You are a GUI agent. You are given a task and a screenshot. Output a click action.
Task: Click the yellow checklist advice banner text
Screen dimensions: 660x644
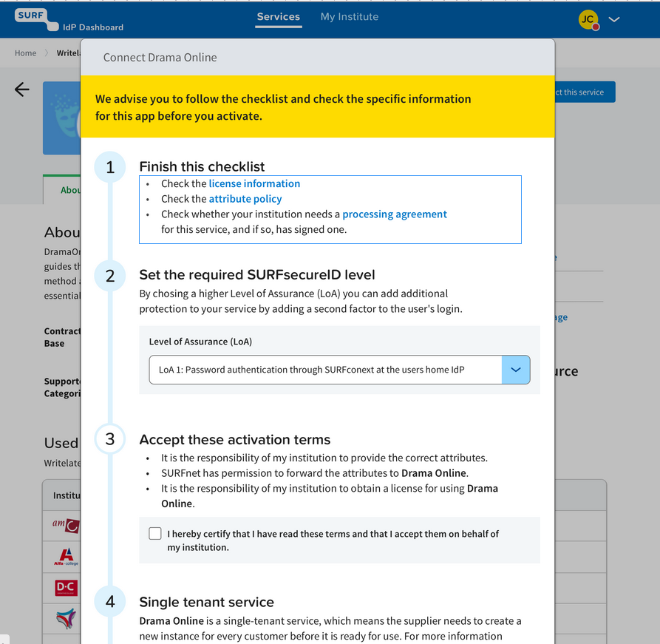283,107
